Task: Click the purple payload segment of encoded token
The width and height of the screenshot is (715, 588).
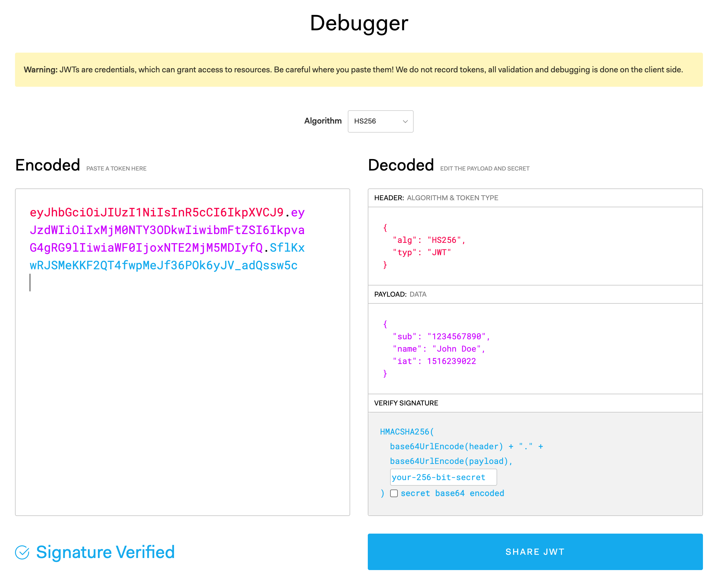Action: pos(167,230)
